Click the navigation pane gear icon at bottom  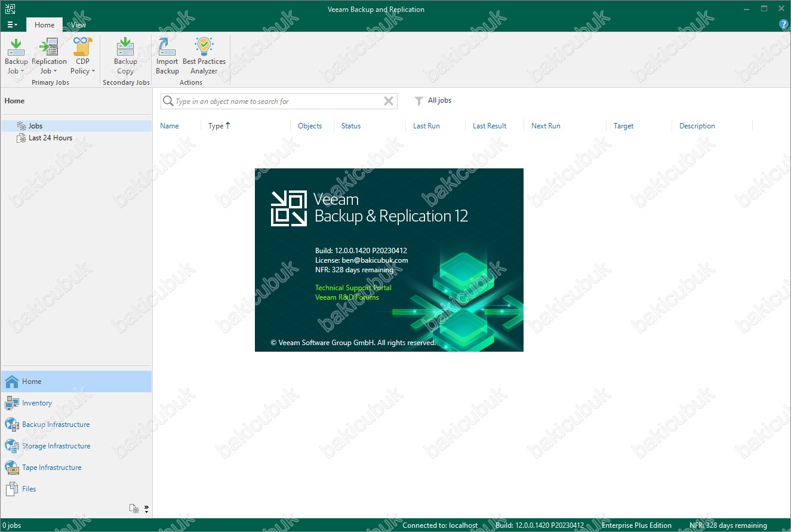point(134,509)
